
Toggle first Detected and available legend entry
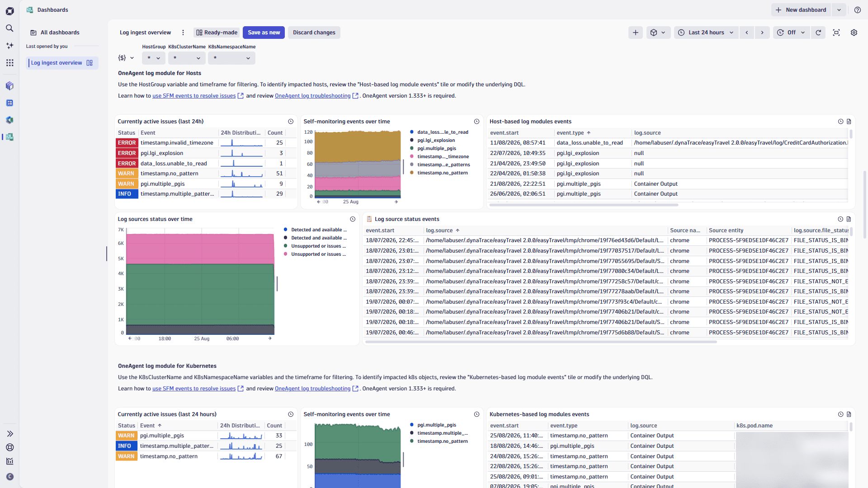pos(316,230)
